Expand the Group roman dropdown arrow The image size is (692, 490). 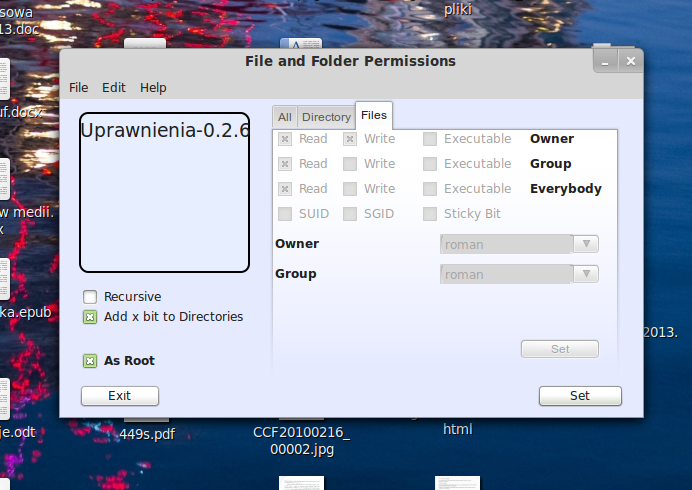click(x=586, y=274)
